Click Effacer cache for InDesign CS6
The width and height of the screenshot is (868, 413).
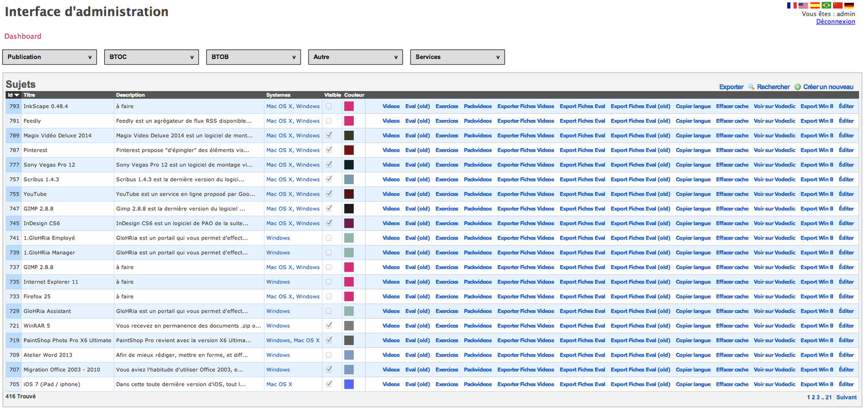pos(732,223)
